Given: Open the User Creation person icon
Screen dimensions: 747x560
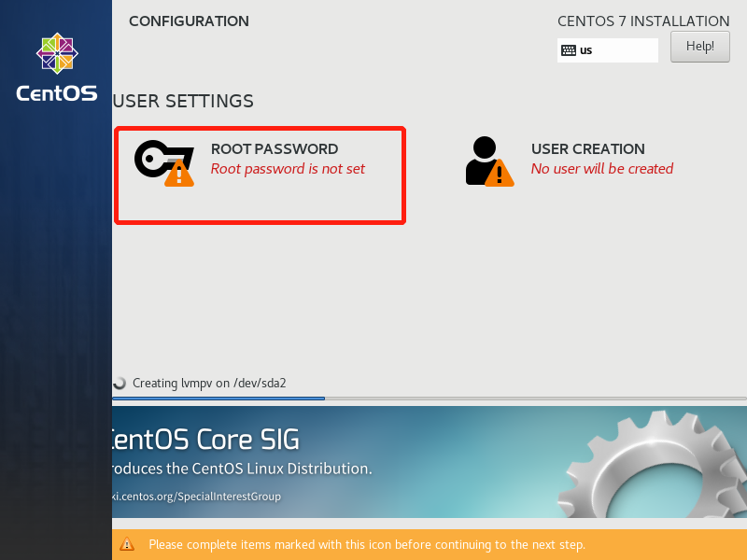Looking at the screenshot, I should pos(489,161).
